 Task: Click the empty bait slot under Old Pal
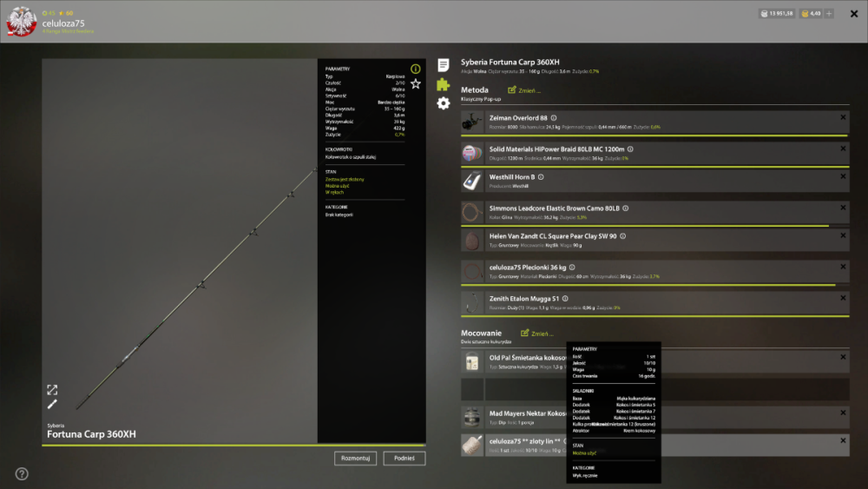[654, 389]
